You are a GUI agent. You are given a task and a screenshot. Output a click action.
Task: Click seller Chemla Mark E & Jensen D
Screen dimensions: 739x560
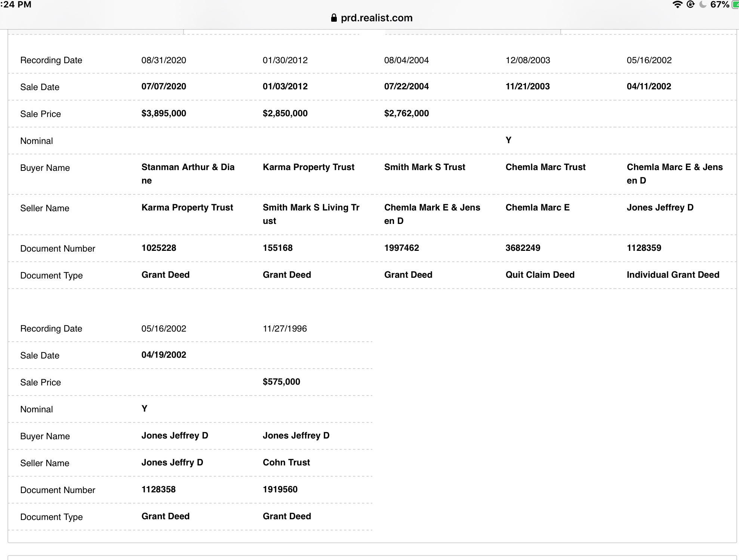[432, 214]
